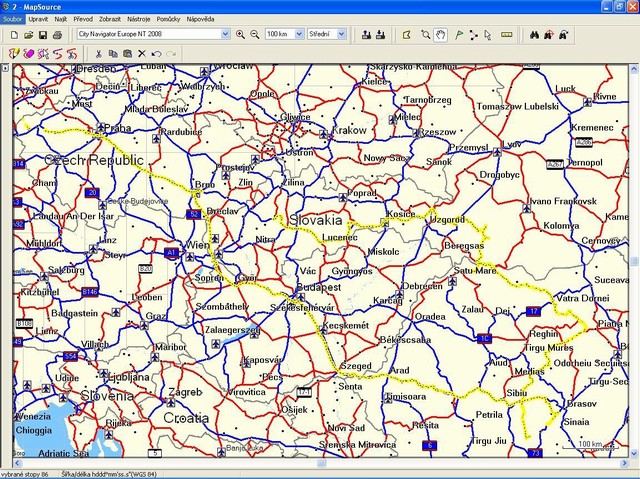Receive data from device icon
This screenshot has height=479, width=640.
pyautogui.click(x=380, y=35)
